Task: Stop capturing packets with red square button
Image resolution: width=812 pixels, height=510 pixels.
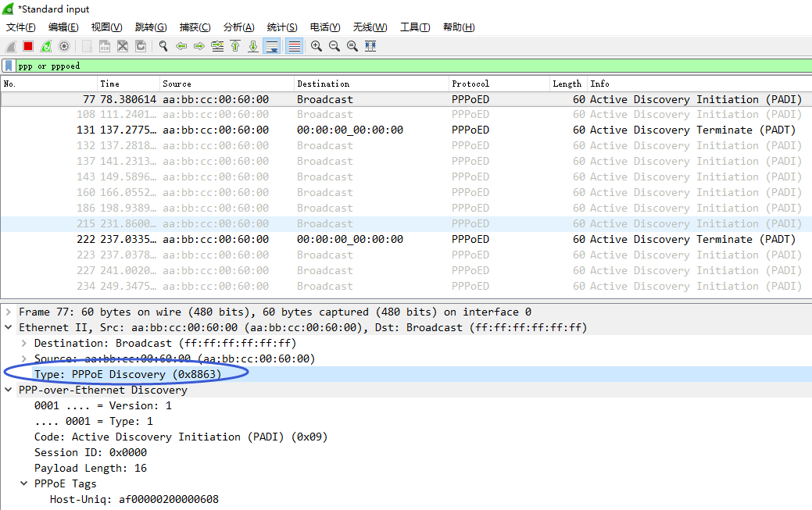Action: click(28, 46)
